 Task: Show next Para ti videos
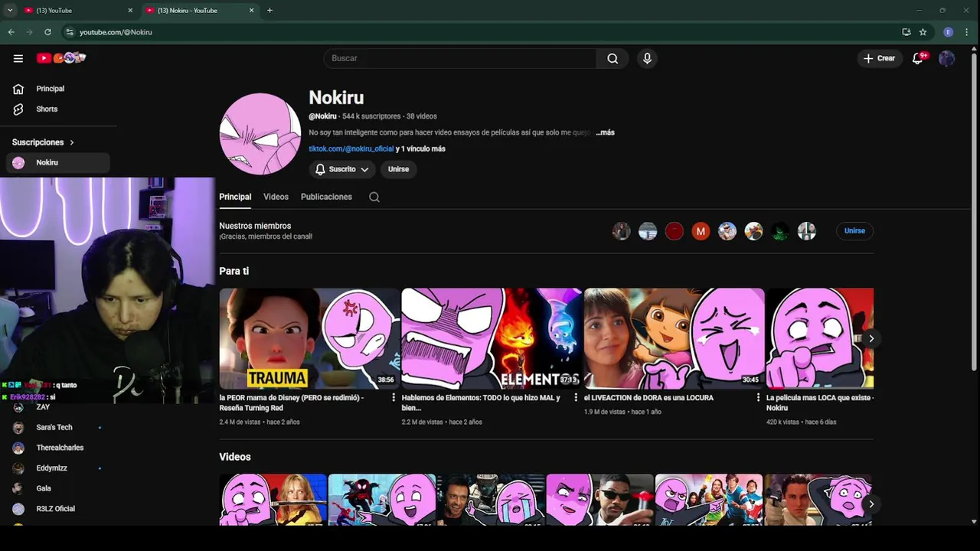click(871, 338)
